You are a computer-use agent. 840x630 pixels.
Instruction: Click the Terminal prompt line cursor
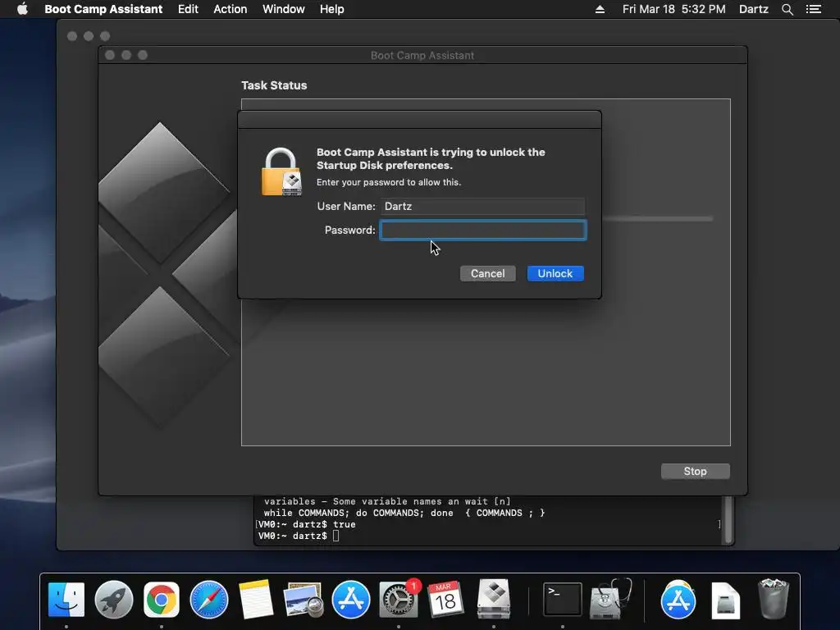336,536
